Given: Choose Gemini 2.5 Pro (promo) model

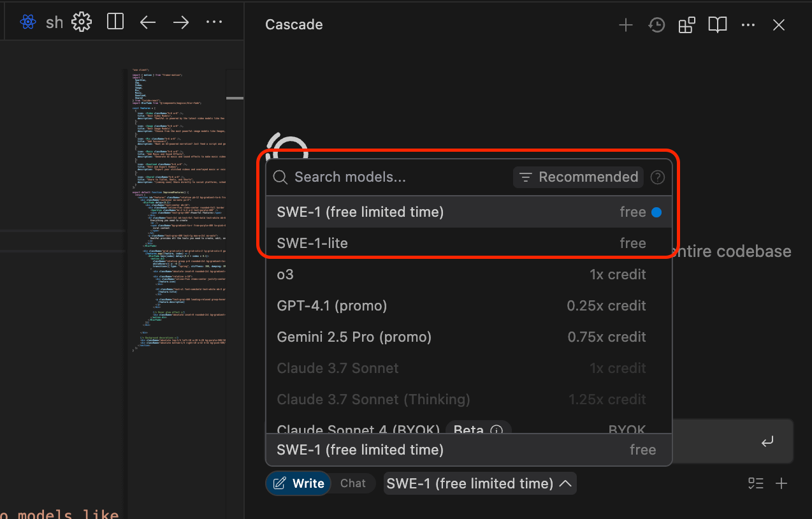Looking at the screenshot, I should coord(468,337).
